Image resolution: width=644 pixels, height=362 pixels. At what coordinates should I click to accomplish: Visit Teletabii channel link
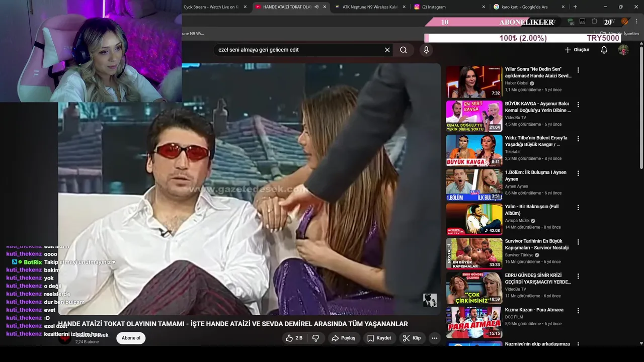pos(513,152)
